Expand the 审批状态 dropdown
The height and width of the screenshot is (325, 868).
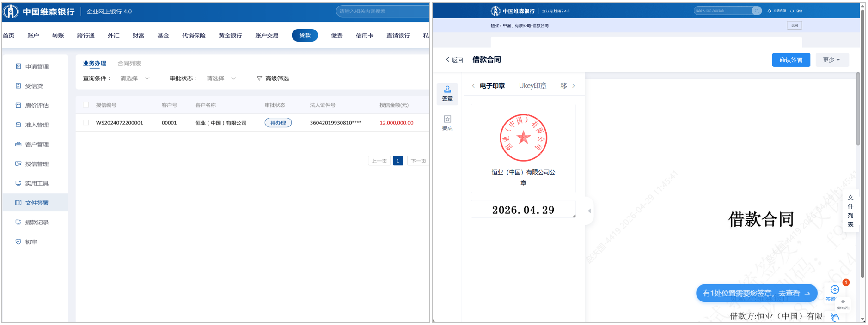221,78
